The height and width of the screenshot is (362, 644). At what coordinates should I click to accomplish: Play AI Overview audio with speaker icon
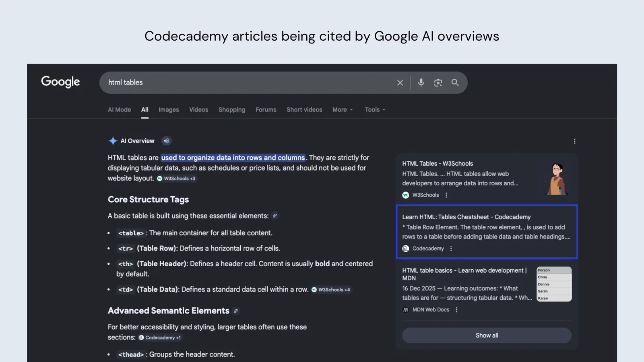coord(167,141)
